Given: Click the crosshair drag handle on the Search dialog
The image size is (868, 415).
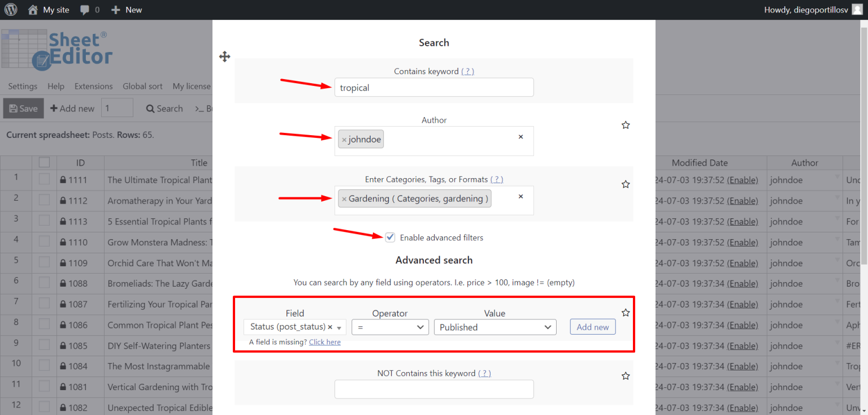Looking at the screenshot, I should pos(224,57).
